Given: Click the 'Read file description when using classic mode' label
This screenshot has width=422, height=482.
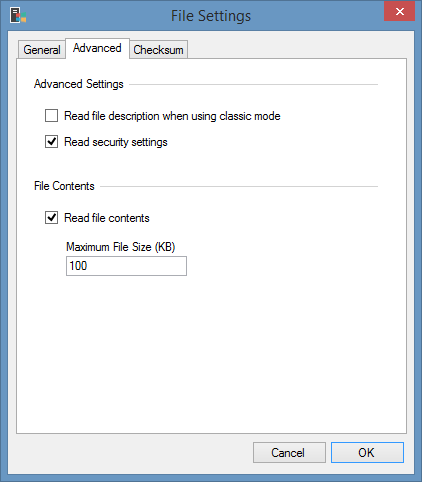Looking at the screenshot, I should [172, 116].
